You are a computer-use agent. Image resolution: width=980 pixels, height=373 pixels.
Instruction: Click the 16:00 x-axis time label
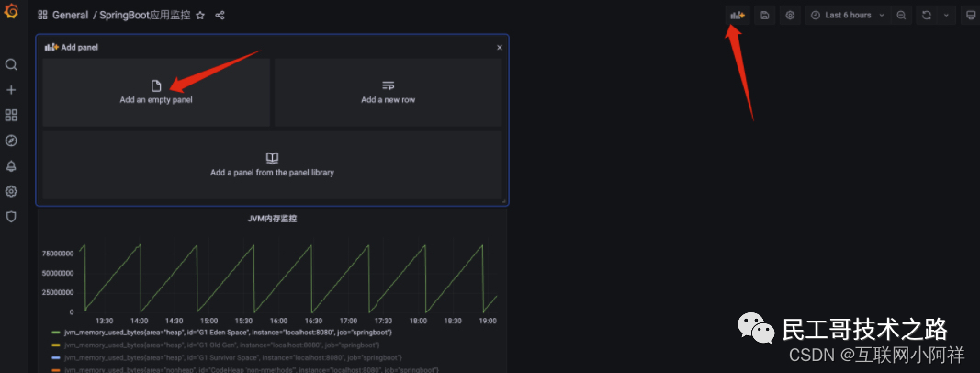(x=278, y=321)
